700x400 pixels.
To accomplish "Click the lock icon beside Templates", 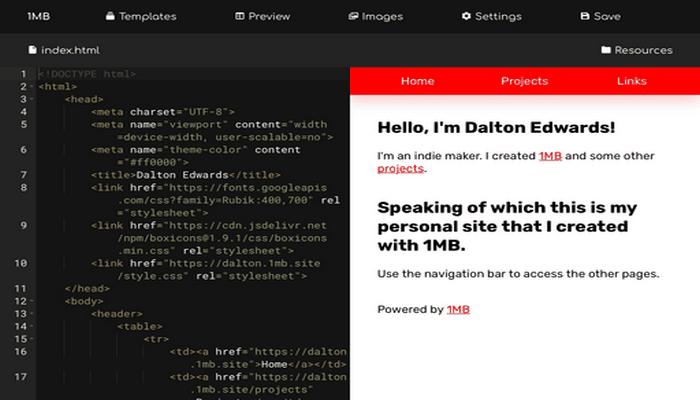I will [x=110, y=17].
